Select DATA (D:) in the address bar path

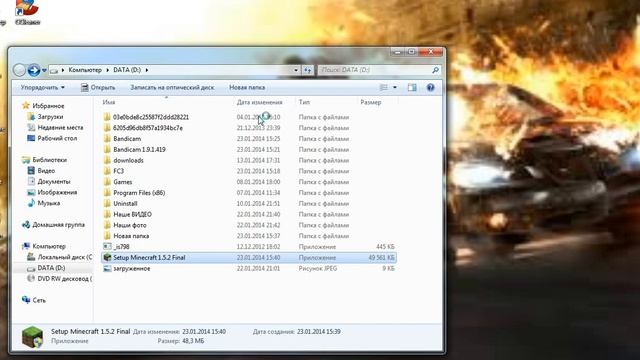(x=127, y=70)
